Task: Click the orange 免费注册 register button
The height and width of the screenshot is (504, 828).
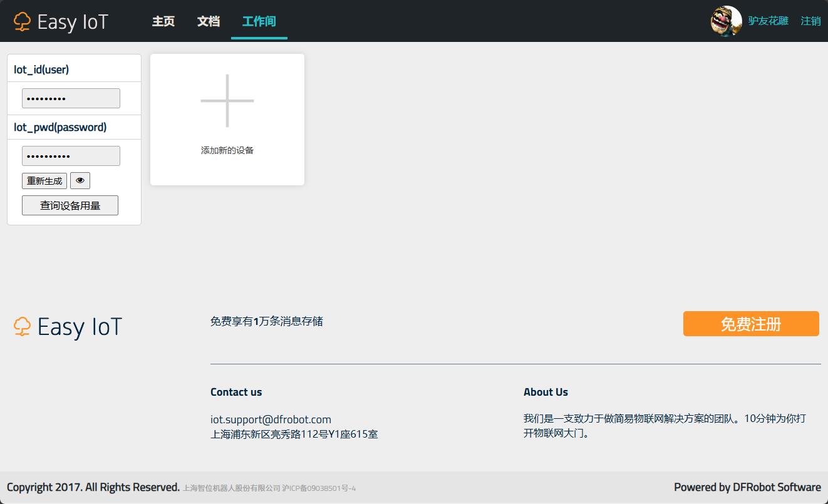Action: [x=751, y=324]
